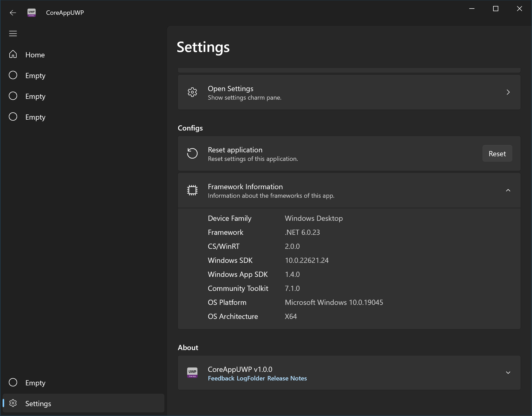Collapse the Framework Information section

[x=508, y=190]
